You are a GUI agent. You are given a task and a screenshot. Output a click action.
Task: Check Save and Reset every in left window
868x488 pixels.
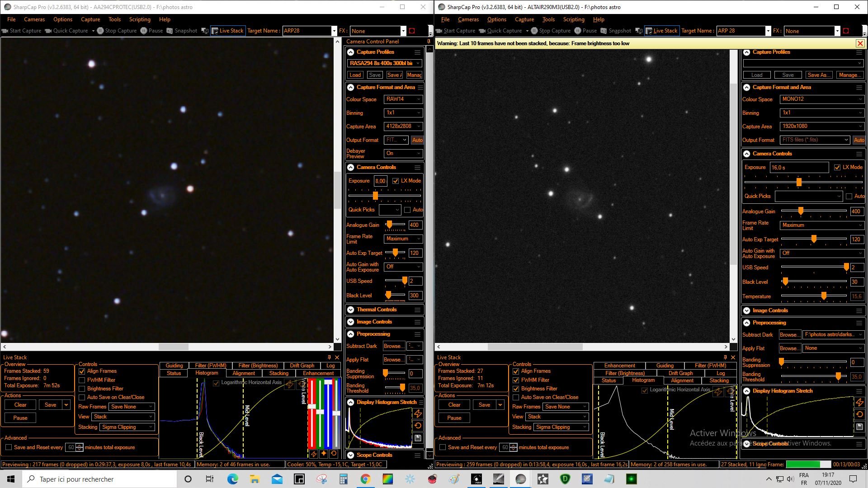(9, 447)
